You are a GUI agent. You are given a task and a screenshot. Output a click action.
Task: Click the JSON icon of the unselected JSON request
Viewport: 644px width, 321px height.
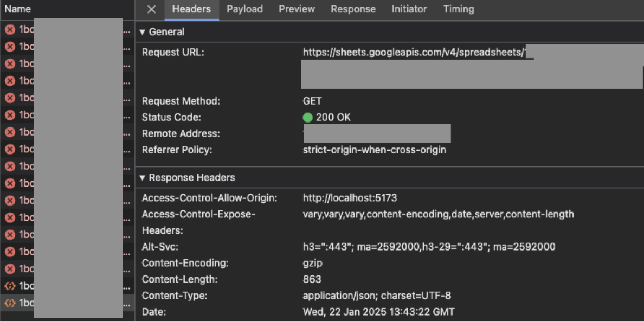pos(10,286)
